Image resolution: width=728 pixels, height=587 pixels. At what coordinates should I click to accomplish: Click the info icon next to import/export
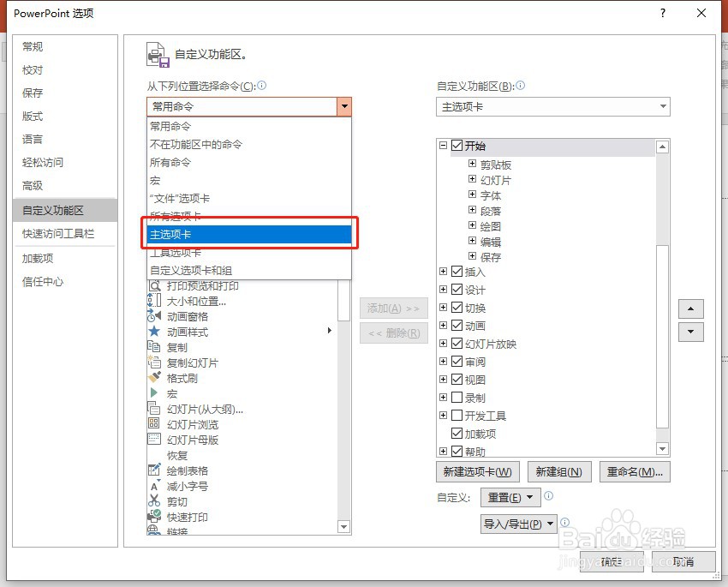(564, 522)
